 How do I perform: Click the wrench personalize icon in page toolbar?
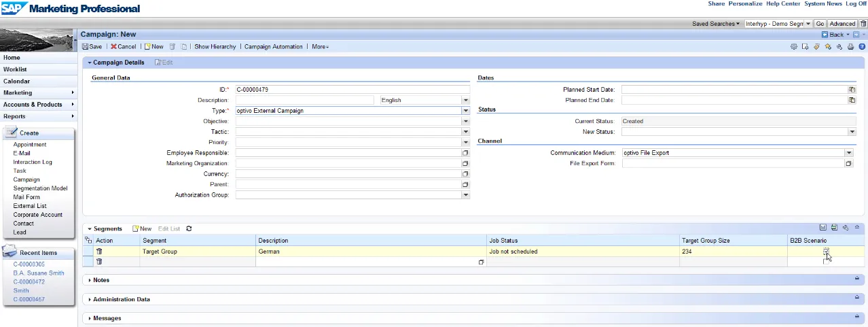[839, 47]
